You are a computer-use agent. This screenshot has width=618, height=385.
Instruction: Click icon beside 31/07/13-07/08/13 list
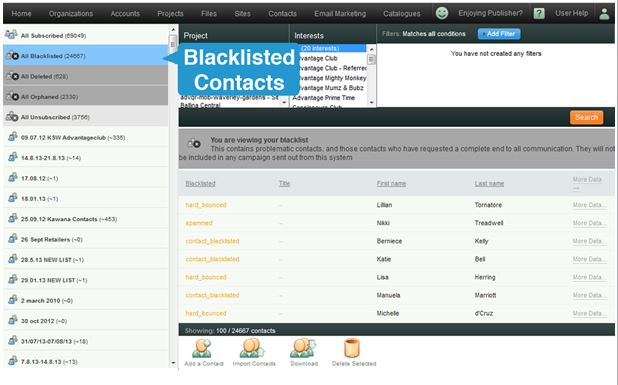(13, 340)
